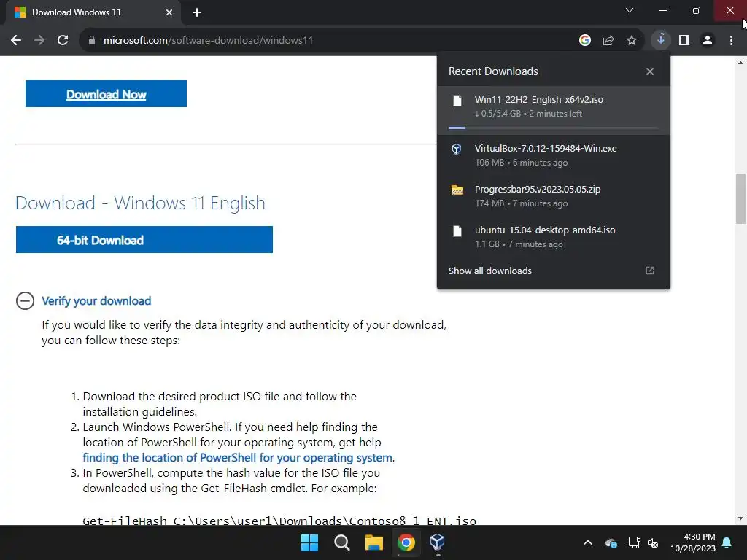747x560 pixels.
Task: Close the Recent Downloads popup
Action: (x=650, y=71)
